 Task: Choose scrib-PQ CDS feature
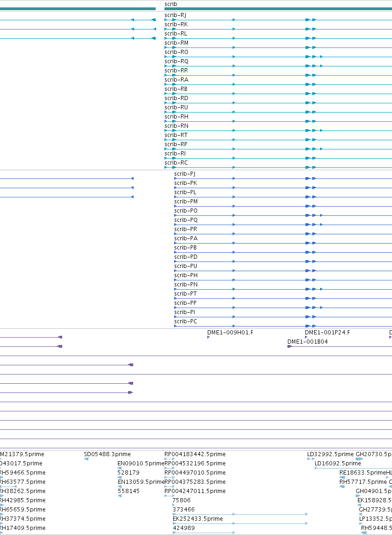tap(186, 220)
